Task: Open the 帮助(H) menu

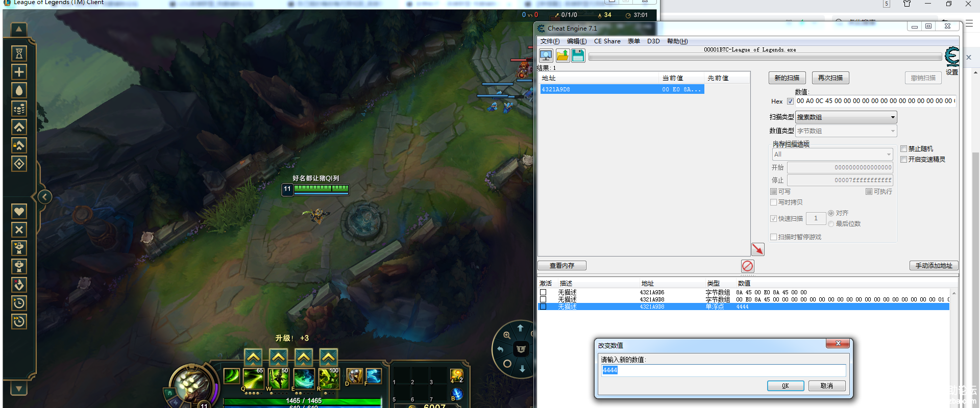Action: (677, 41)
